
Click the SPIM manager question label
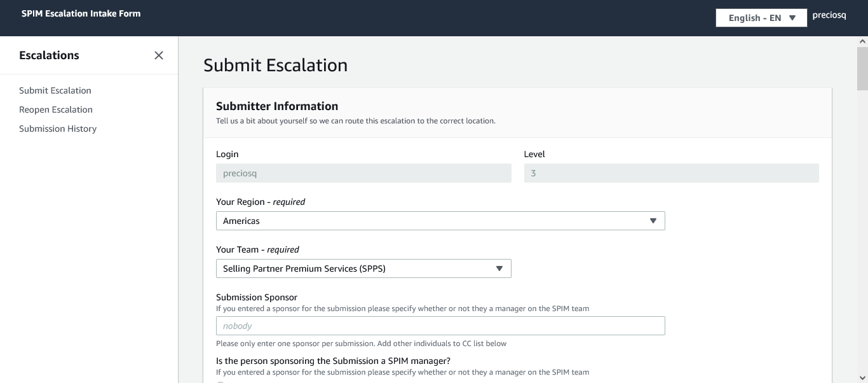[x=333, y=361]
